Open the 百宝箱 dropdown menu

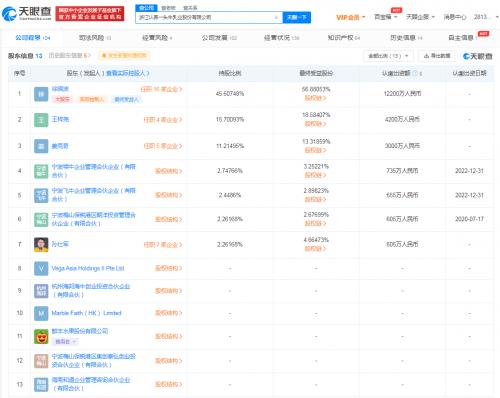tap(386, 17)
